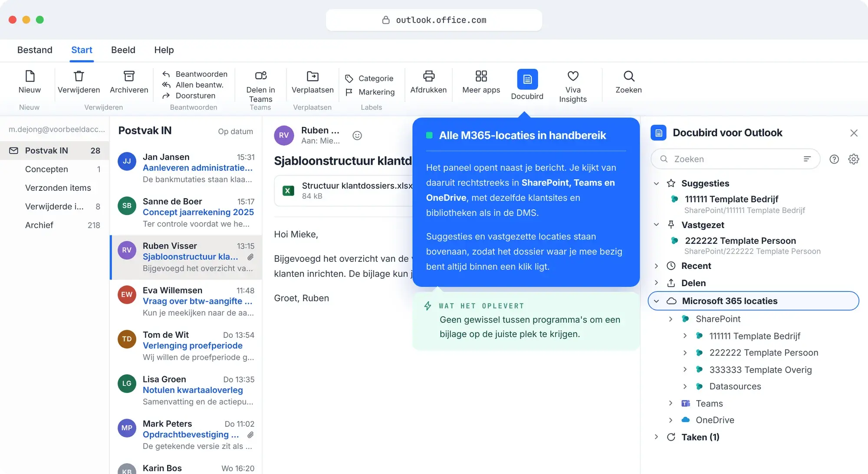Open the Archief folder

55,225
